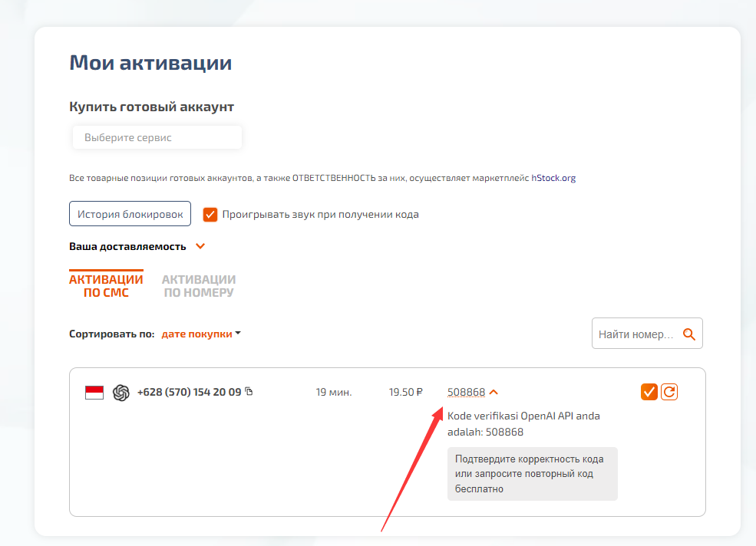Click the Indonesia flag icon
The height and width of the screenshot is (546, 756).
94,393
